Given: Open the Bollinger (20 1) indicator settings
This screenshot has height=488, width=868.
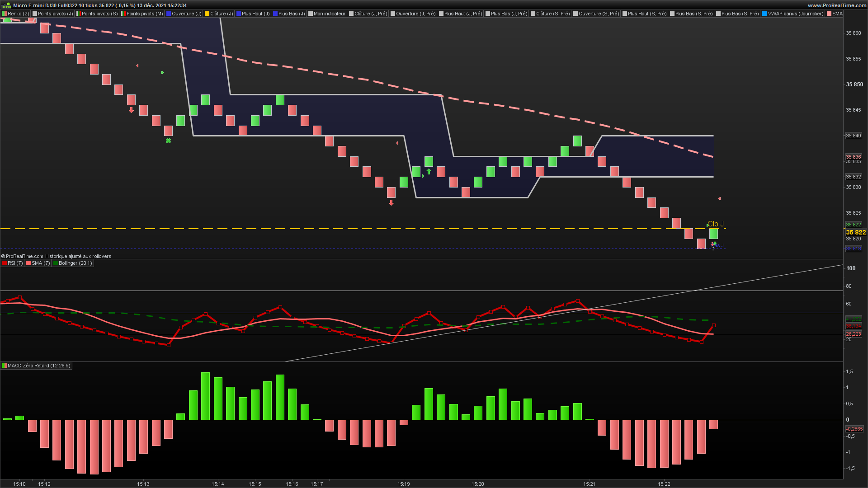Looking at the screenshot, I should click(75, 263).
